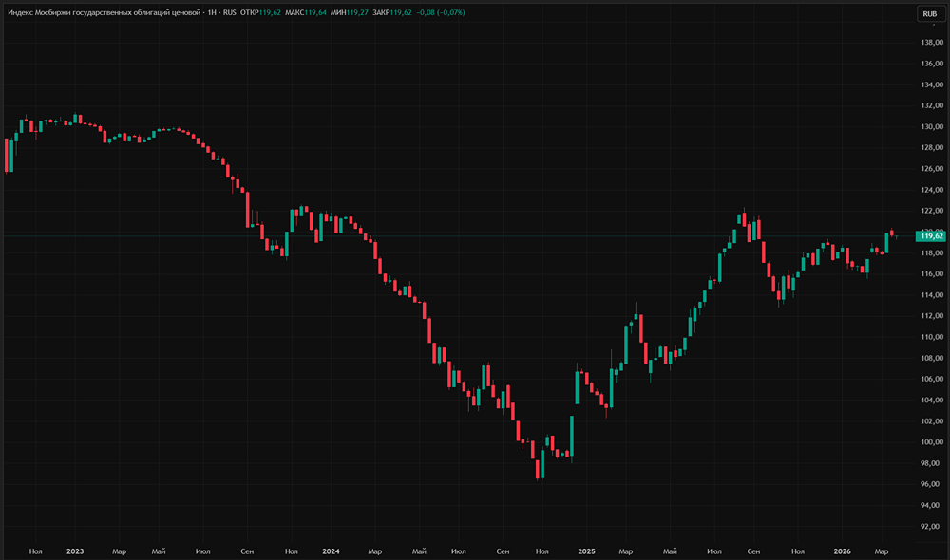Image resolution: width=950 pixels, height=560 pixels.
Task: Click the МИН 119,27 low value
Action: (x=349, y=12)
